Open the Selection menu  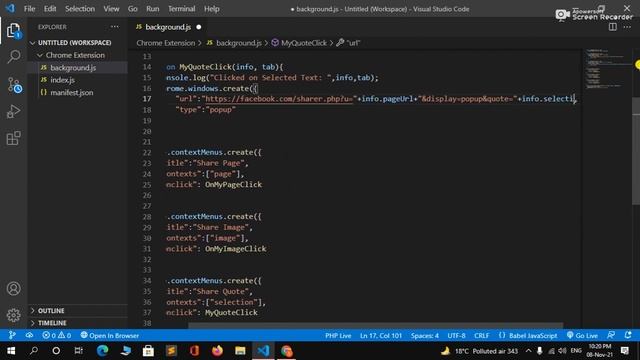(80, 9)
